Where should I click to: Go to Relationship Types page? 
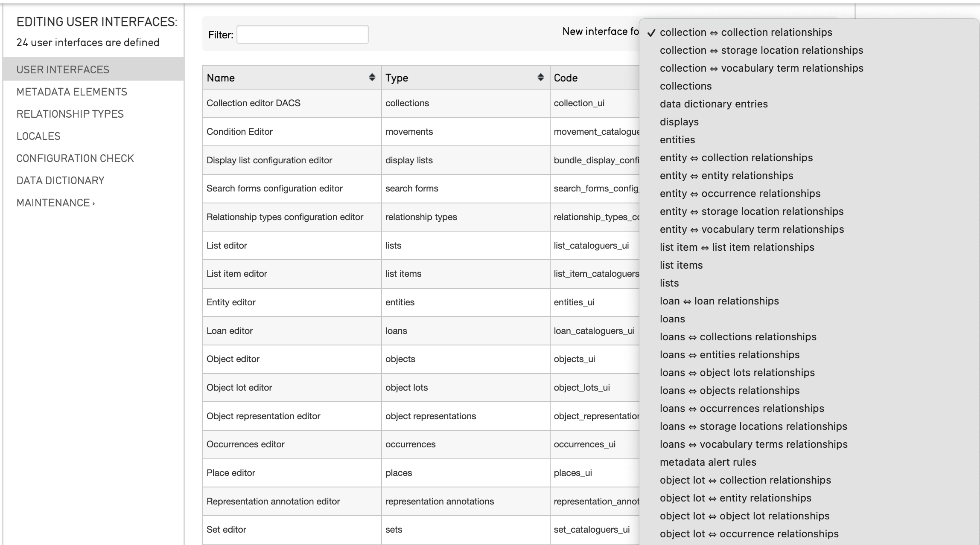point(70,114)
